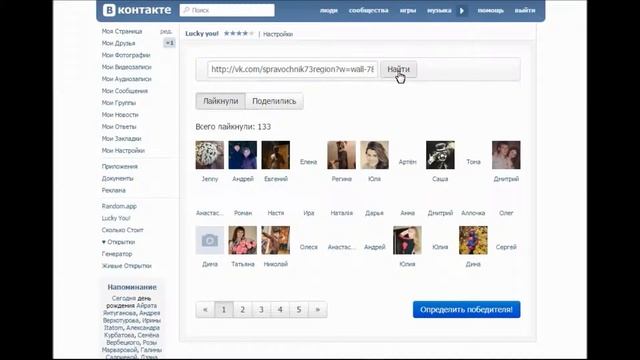Open Jenny's avatar thumbnail
Viewport: 640px width, 360px height.
coord(210,155)
